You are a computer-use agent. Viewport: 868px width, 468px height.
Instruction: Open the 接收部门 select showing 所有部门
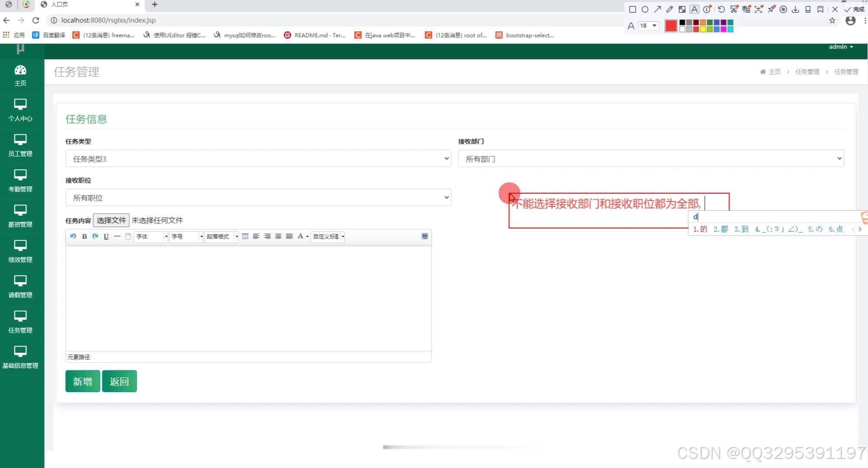[x=651, y=159]
